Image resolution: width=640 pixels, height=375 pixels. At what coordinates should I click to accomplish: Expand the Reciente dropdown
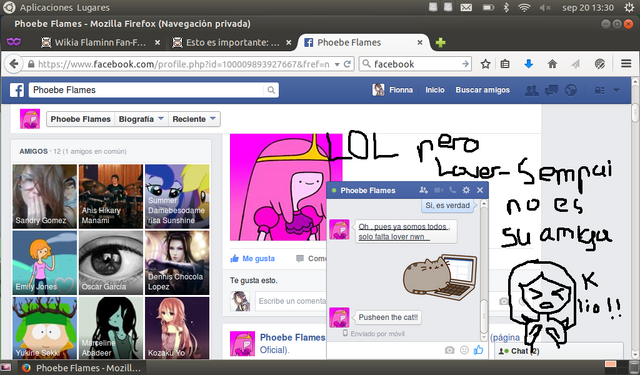194,119
